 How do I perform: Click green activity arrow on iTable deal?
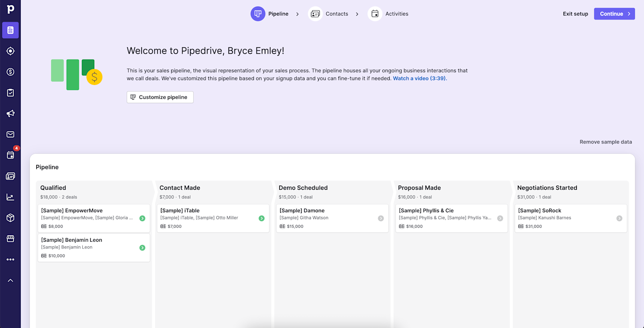coord(261,219)
